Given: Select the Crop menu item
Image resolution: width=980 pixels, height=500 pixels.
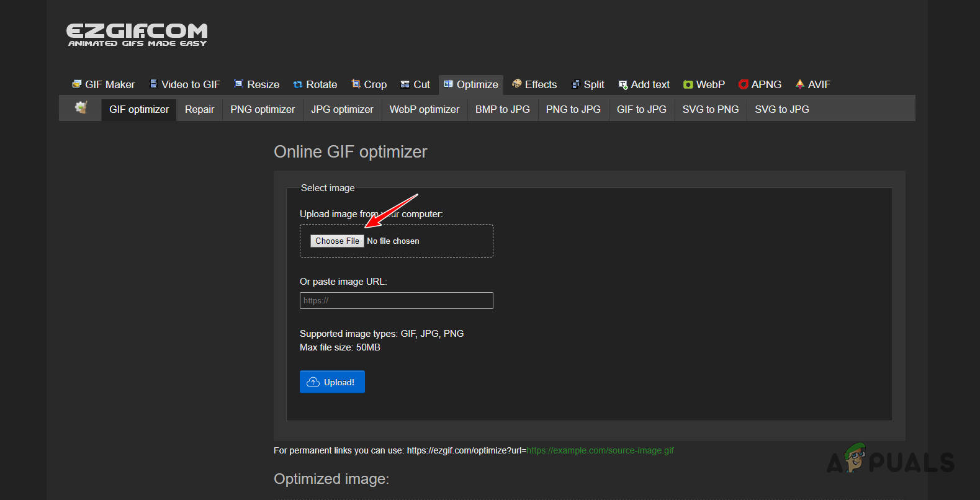Looking at the screenshot, I should [369, 84].
